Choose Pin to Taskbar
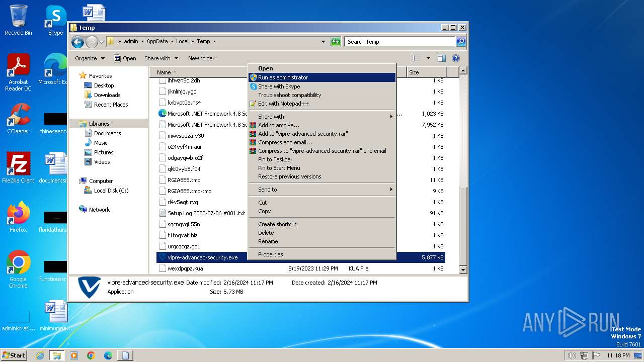The image size is (644, 362). (322, 159)
